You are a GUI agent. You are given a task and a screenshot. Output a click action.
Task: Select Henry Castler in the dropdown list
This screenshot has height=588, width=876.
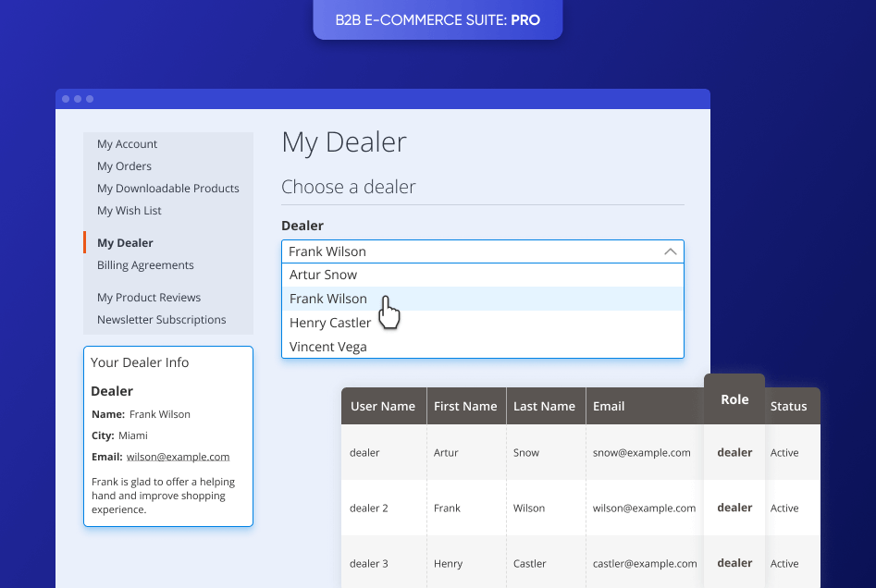coord(330,322)
